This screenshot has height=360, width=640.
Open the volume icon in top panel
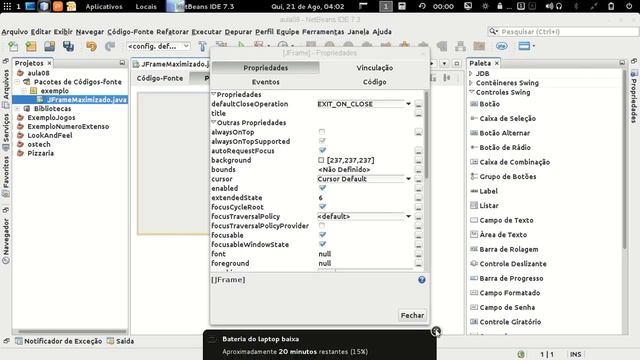point(549,6)
